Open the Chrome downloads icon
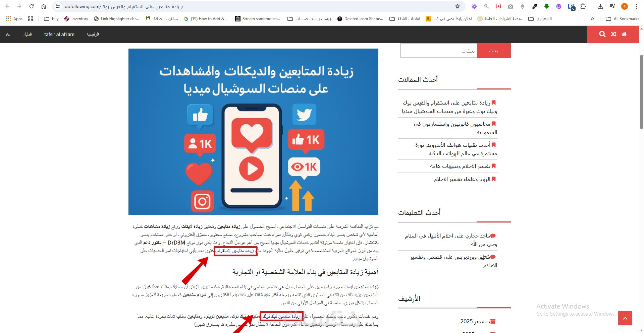The image size is (644, 333). (600, 6)
